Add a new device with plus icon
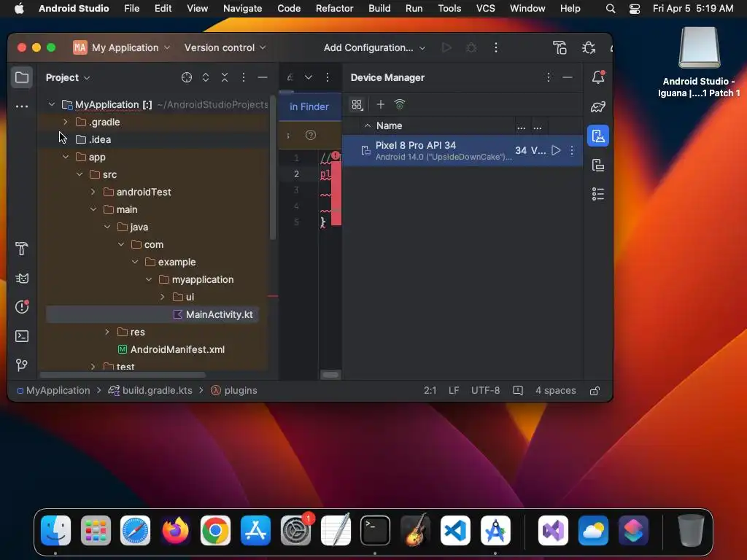This screenshot has height=560, width=747. pyautogui.click(x=380, y=104)
